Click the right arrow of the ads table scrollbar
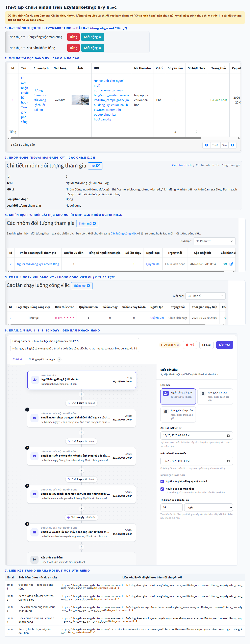 pyautogui.click(x=239, y=138)
